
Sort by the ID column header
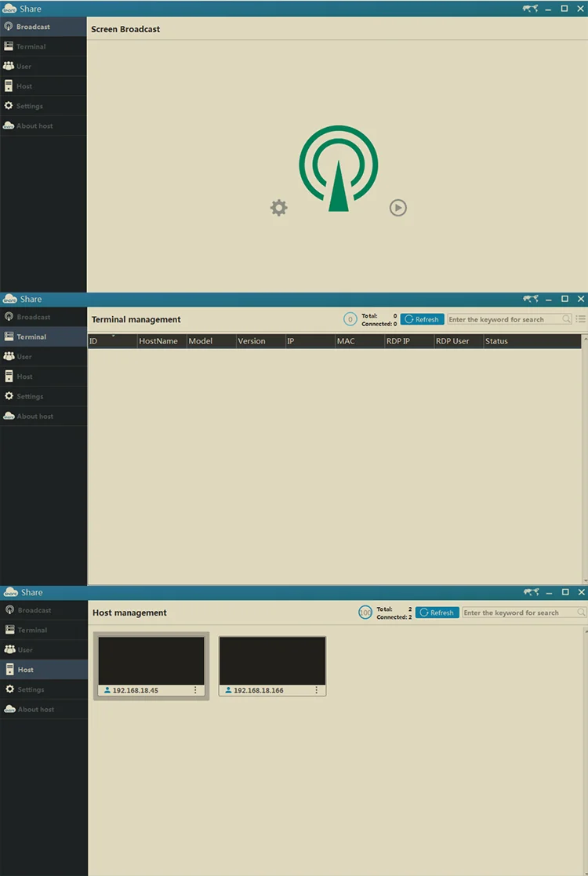pyautogui.click(x=112, y=341)
